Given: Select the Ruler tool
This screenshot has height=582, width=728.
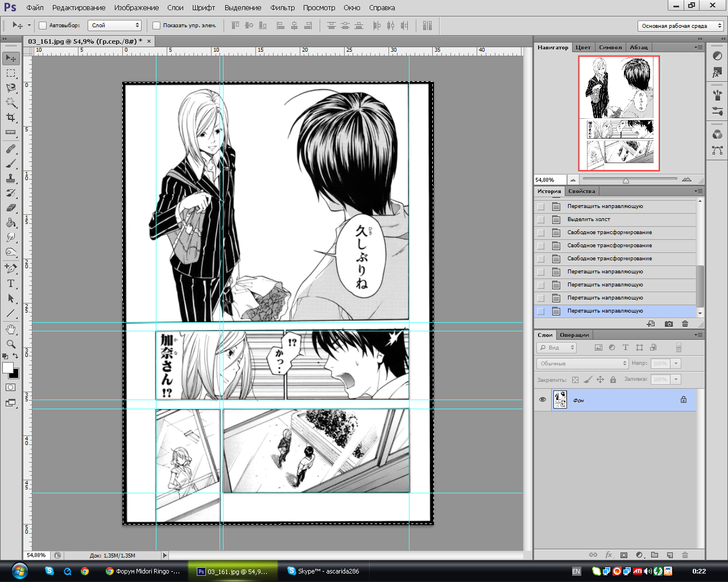Looking at the screenshot, I should coord(11,132).
